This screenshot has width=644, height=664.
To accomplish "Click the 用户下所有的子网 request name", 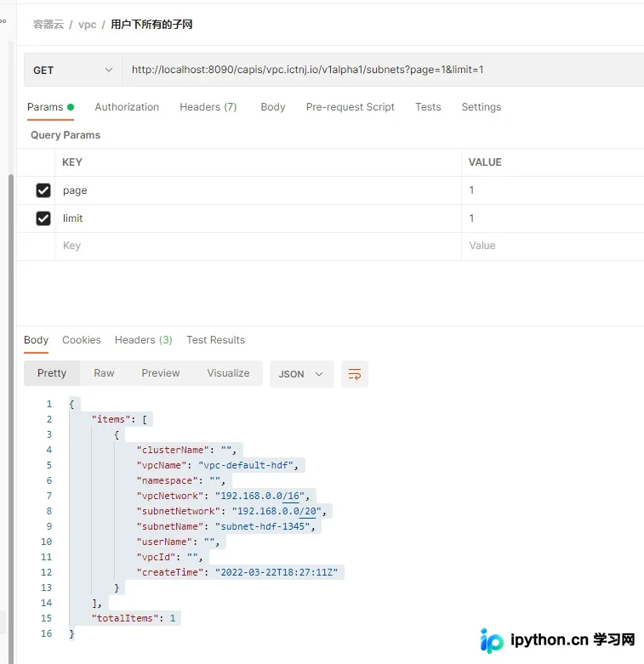I will tap(151, 25).
